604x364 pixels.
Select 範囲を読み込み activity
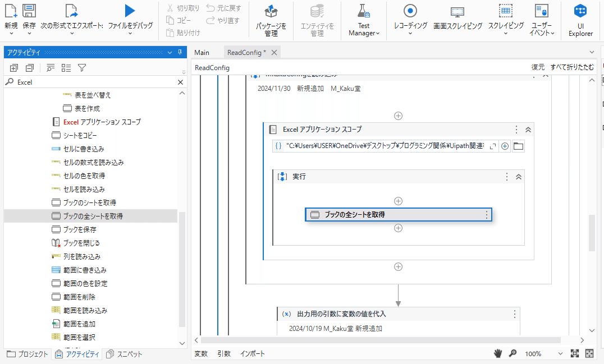[x=80, y=311]
